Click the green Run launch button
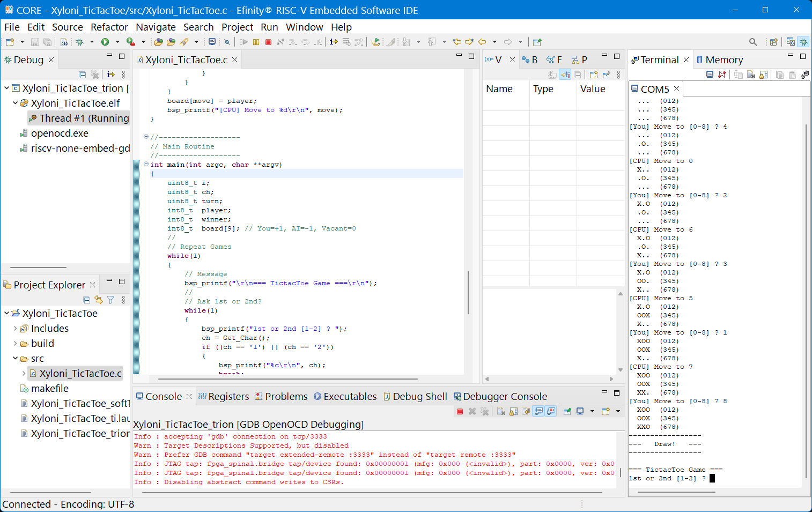The width and height of the screenshot is (812, 512). click(105, 42)
